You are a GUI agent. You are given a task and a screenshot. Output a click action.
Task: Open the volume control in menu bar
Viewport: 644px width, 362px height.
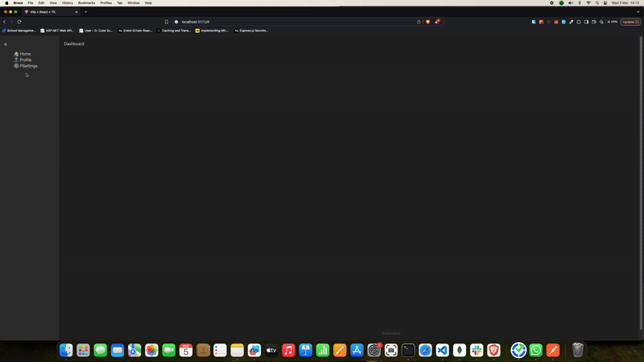[x=571, y=3]
